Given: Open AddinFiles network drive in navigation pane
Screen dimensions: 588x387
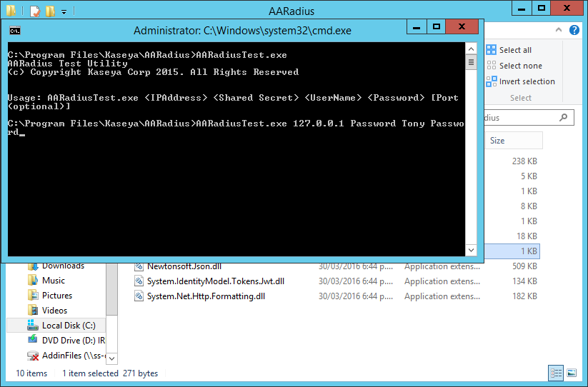Looking at the screenshot, I should click(x=74, y=356).
